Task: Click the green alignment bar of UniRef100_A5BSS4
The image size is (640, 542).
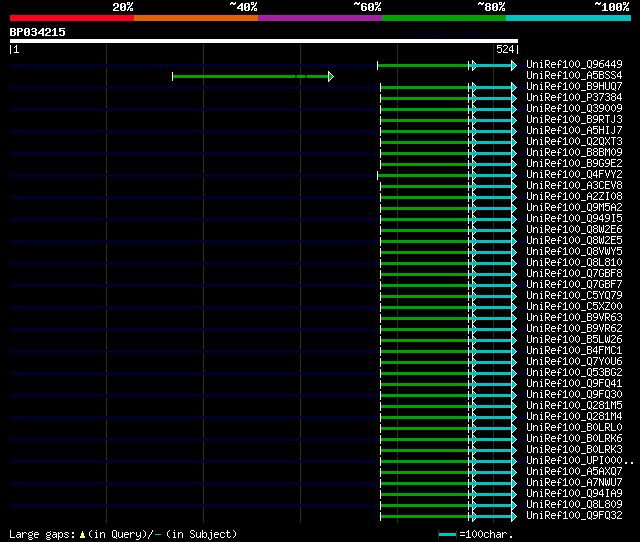Action: (x=253, y=76)
